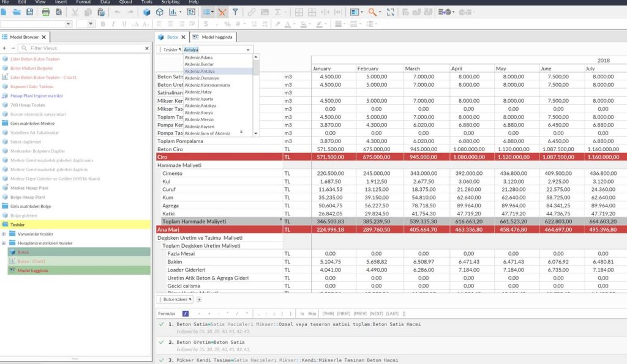Open the chart type dropdown arrow
Viewport: 627px width, 364px height.
[181, 12]
